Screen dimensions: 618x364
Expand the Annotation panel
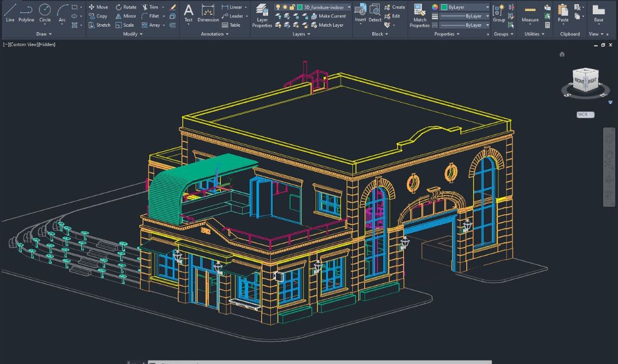coord(215,34)
